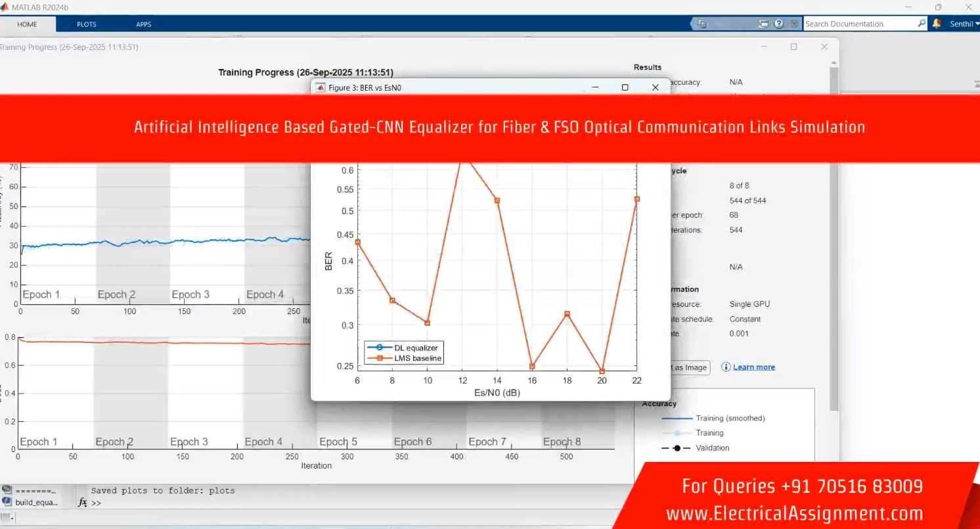Click the 8 of 8 epoch value
Viewport: 980px width, 529px height.
(x=739, y=185)
